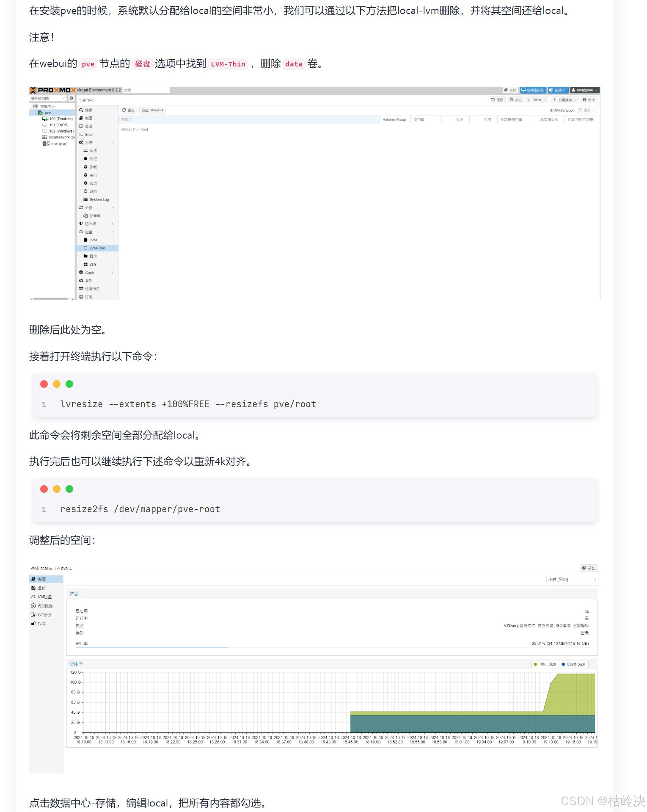Open the 更多 dropdown

click(x=587, y=110)
